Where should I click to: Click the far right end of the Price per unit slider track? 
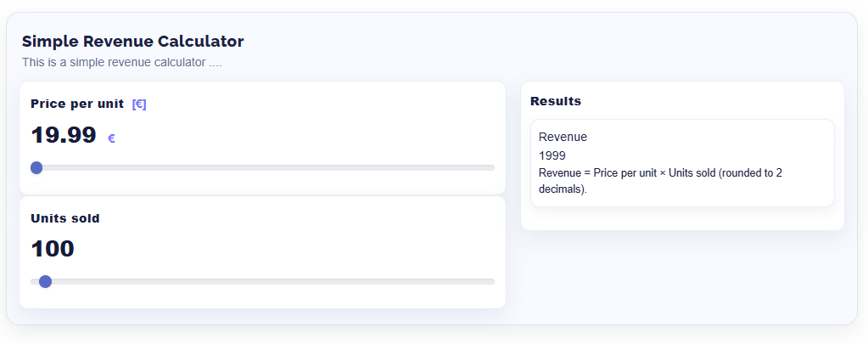491,167
